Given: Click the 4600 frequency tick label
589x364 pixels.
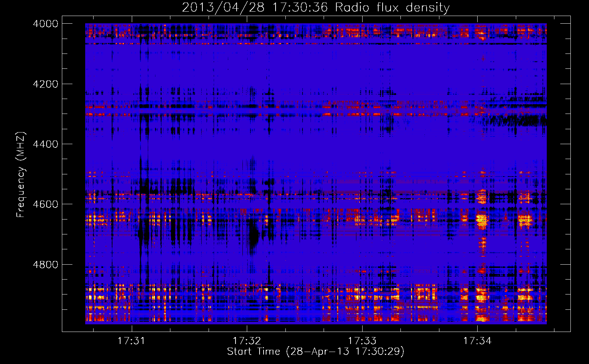Looking at the screenshot, I should pyautogui.click(x=46, y=204).
